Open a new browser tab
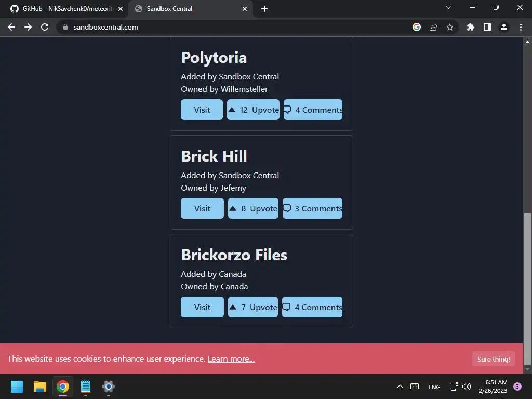The width and height of the screenshot is (532, 399). pyautogui.click(x=264, y=9)
